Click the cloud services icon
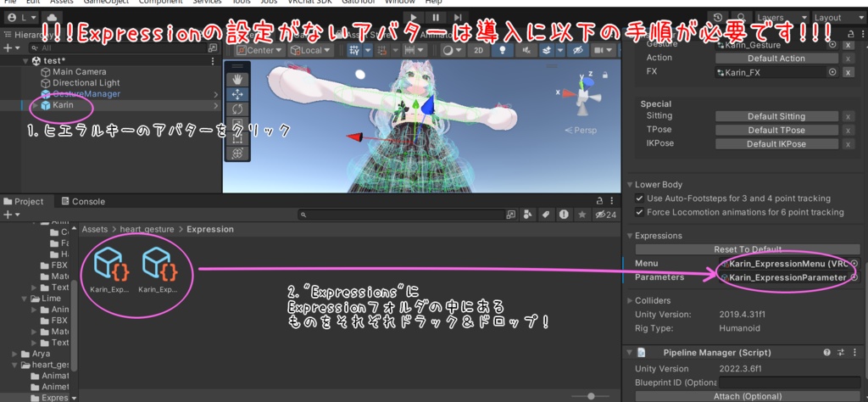The height and width of the screenshot is (402, 868). click(x=52, y=18)
